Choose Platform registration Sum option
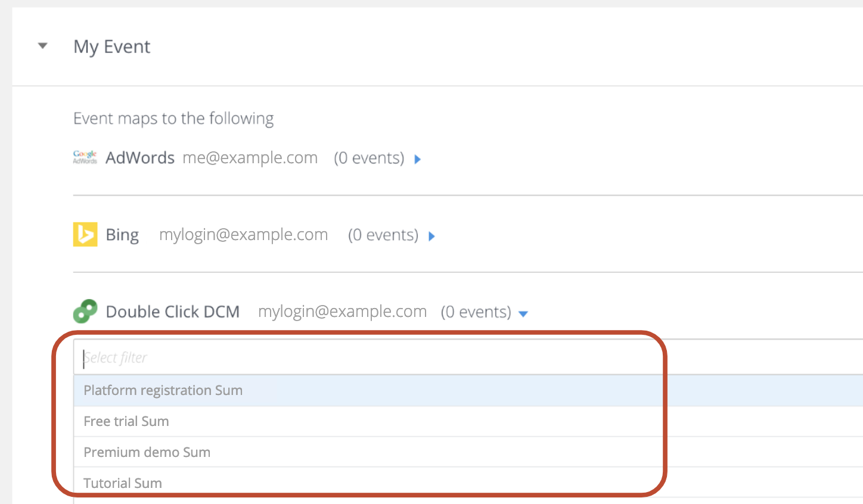This screenshot has width=863, height=504. (x=468, y=390)
